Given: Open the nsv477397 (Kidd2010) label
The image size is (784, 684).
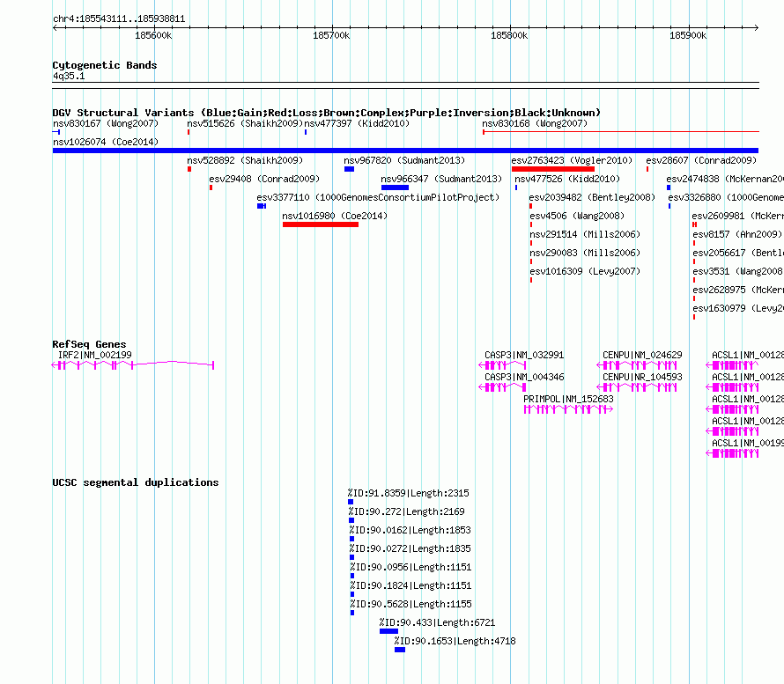Looking at the screenshot, I should click(357, 123).
